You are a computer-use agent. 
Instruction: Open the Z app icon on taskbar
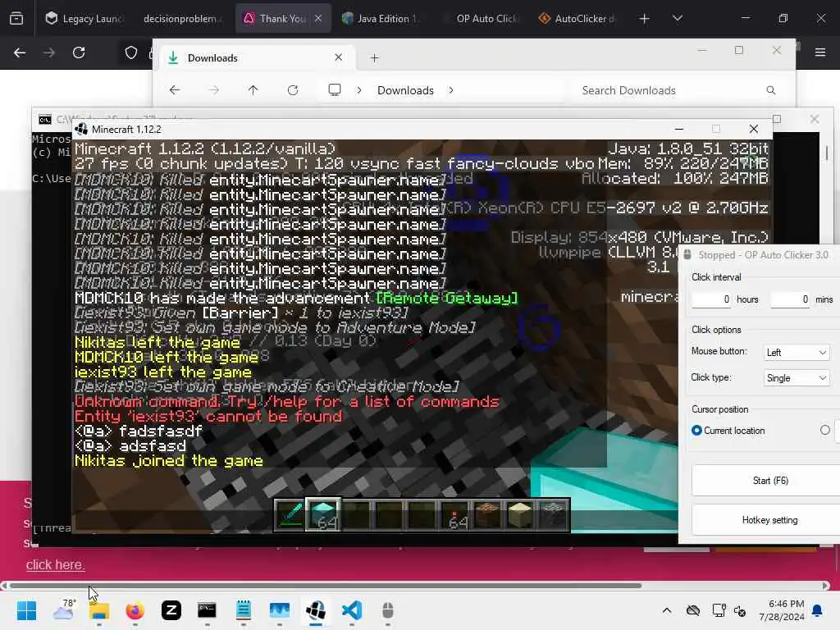[171, 610]
